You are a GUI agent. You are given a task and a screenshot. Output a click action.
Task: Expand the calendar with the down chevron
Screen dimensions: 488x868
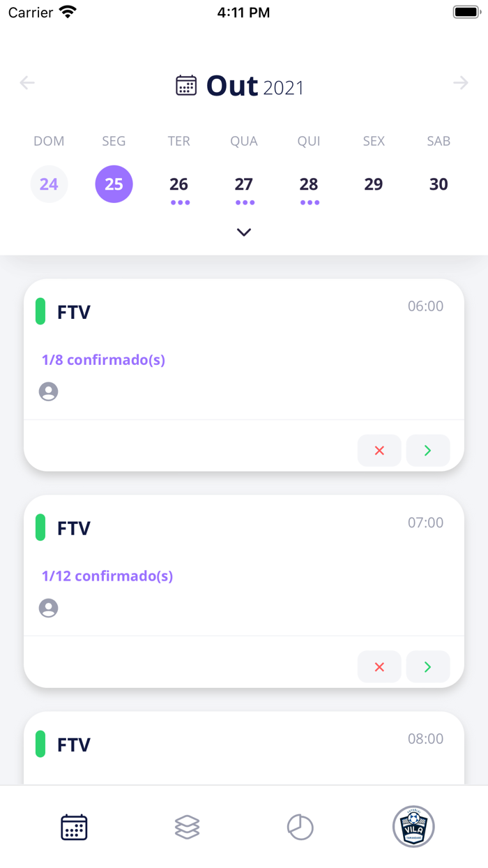point(244,232)
